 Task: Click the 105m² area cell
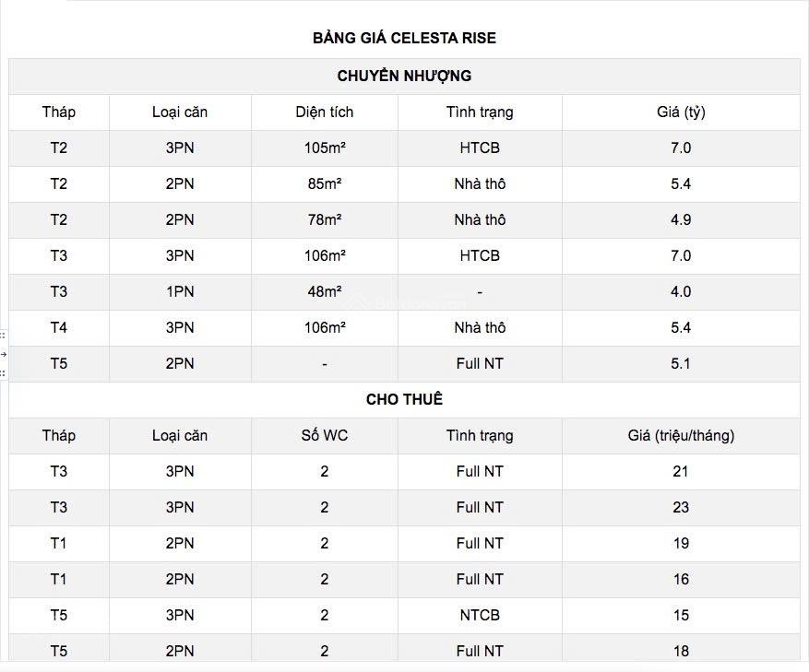tap(325, 148)
